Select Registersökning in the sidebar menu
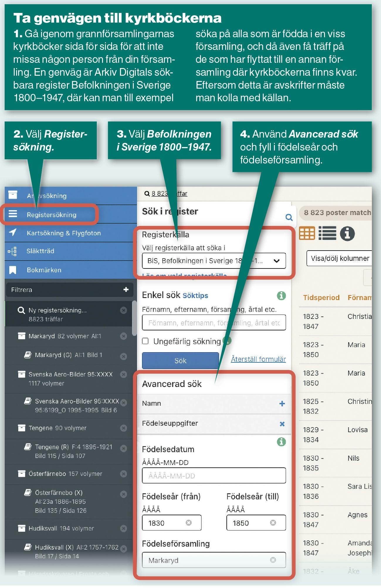 71,214
